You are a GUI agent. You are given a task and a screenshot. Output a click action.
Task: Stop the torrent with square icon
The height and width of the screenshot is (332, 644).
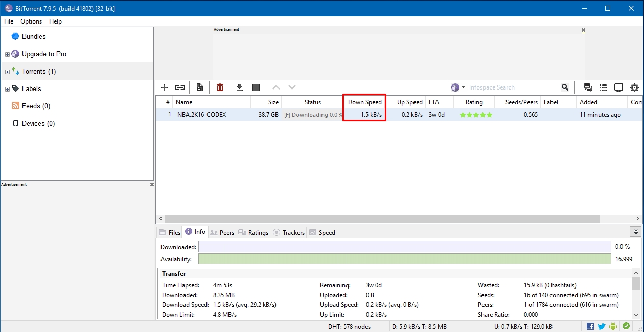pyautogui.click(x=256, y=87)
